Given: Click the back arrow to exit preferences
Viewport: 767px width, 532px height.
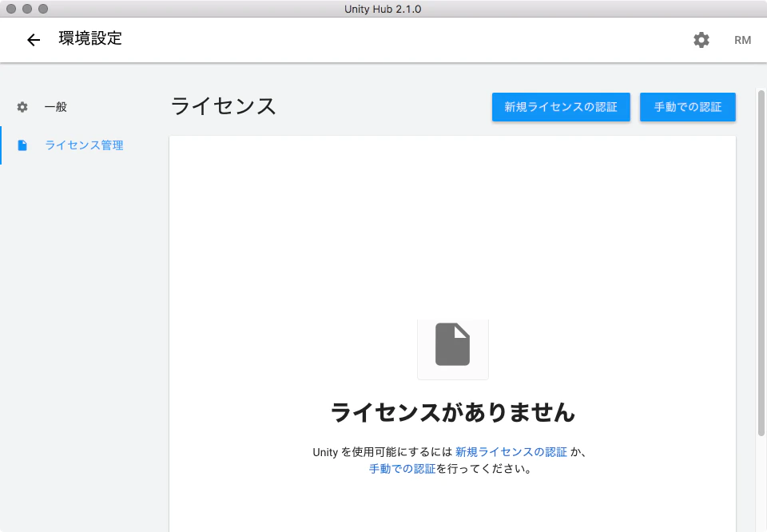Looking at the screenshot, I should pos(32,39).
